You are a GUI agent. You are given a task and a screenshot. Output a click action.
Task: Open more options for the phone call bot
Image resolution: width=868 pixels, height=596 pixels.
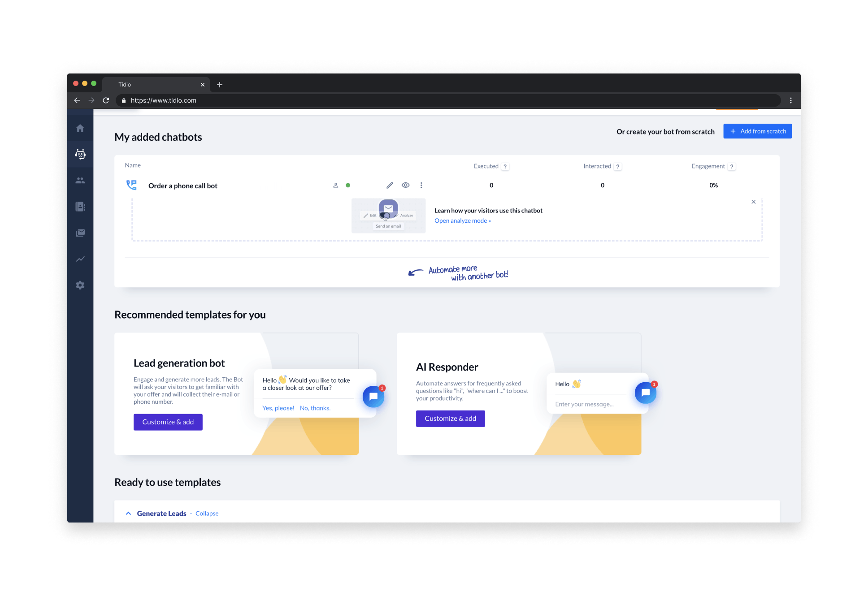(x=421, y=185)
